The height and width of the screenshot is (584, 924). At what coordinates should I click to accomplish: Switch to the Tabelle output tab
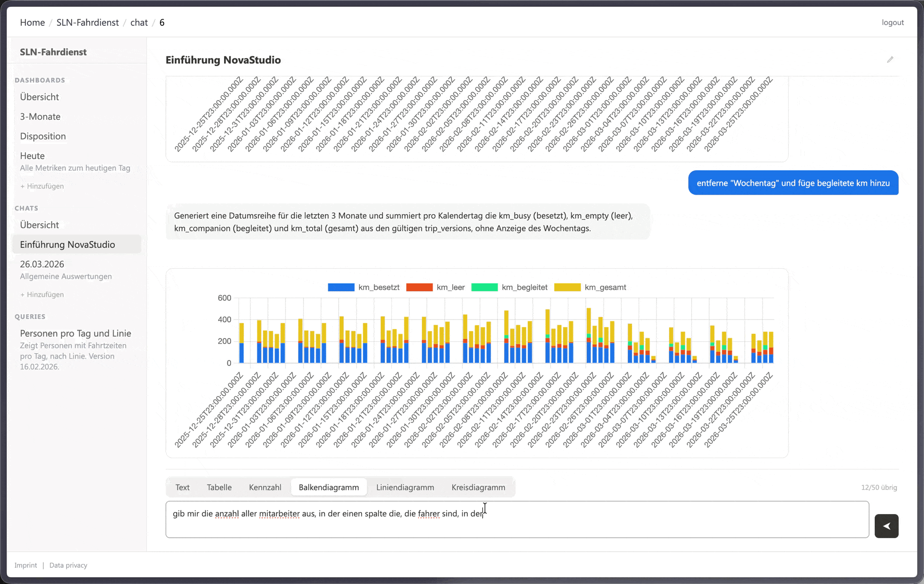pos(219,487)
